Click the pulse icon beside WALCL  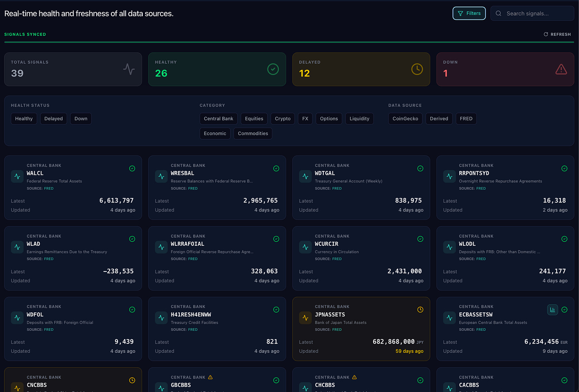coord(17,177)
